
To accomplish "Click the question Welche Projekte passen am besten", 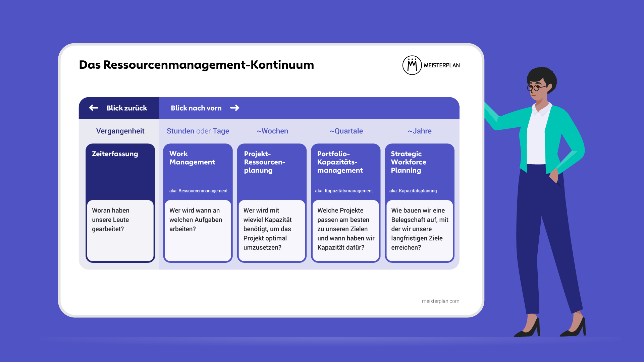I will pos(346,229).
